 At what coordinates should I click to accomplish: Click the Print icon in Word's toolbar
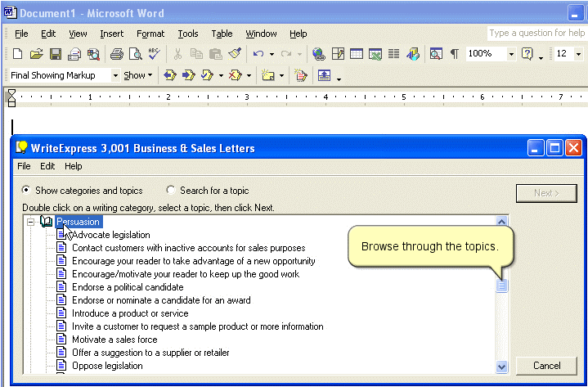[x=117, y=54]
